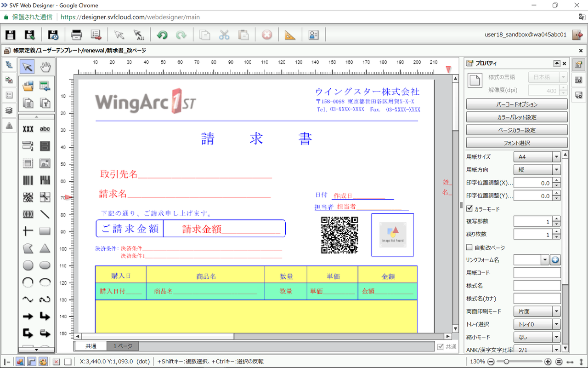Click the logout door icon beside username
This screenshot has height=368, width=588.
click(x=577, y=34)
